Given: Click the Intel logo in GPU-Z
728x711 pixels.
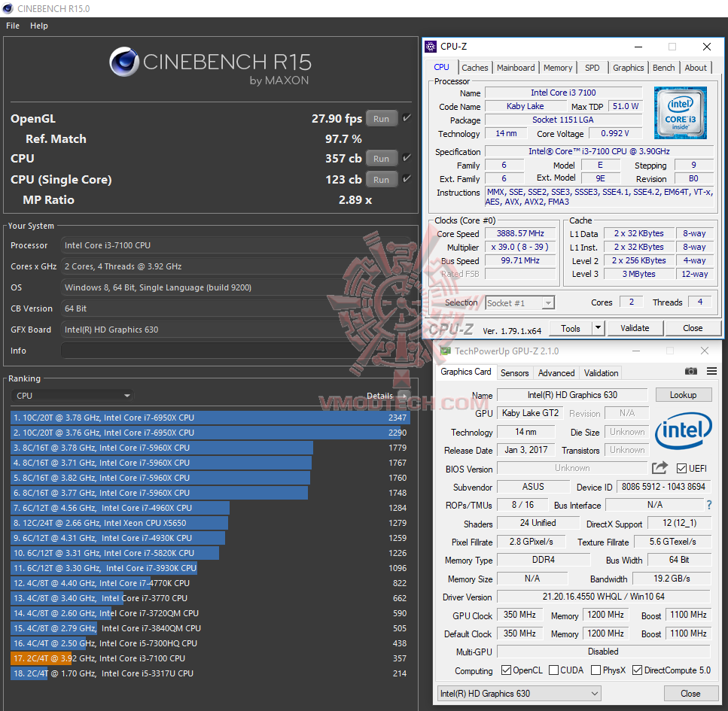Looking at the screenshot, I should coord(683,430).
